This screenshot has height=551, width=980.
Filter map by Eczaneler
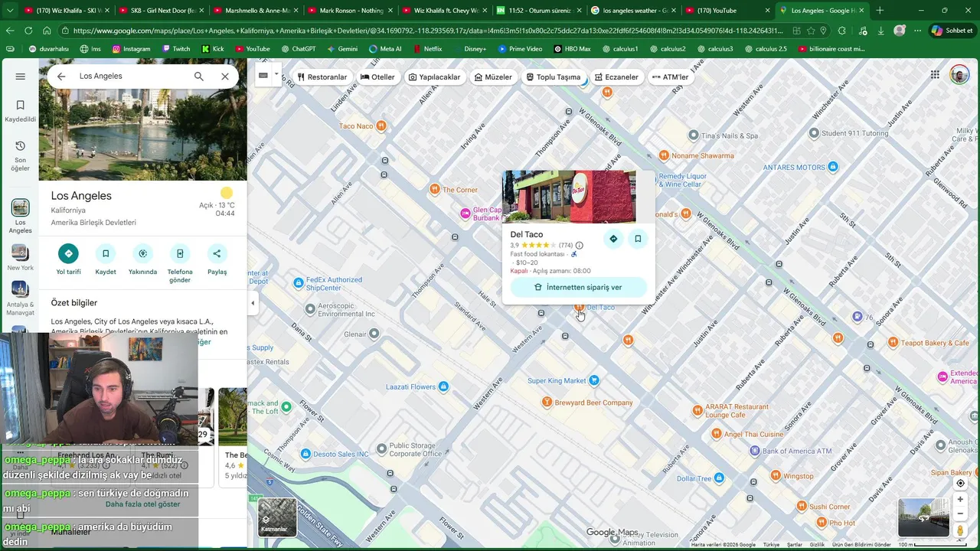[616, 77]
